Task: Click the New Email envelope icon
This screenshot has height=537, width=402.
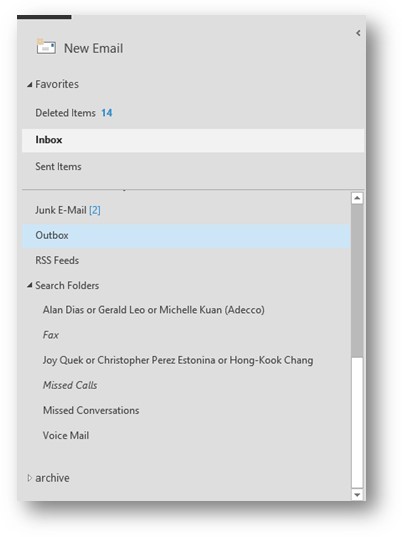Action: click(46, 47)
